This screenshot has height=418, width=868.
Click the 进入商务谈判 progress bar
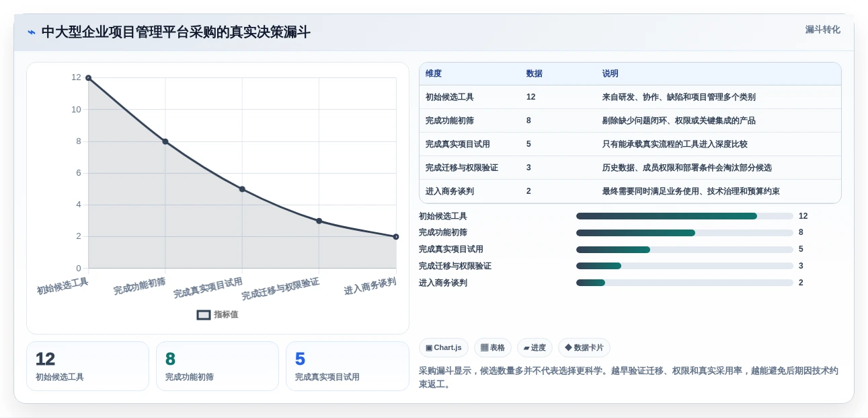coord(684,283)
